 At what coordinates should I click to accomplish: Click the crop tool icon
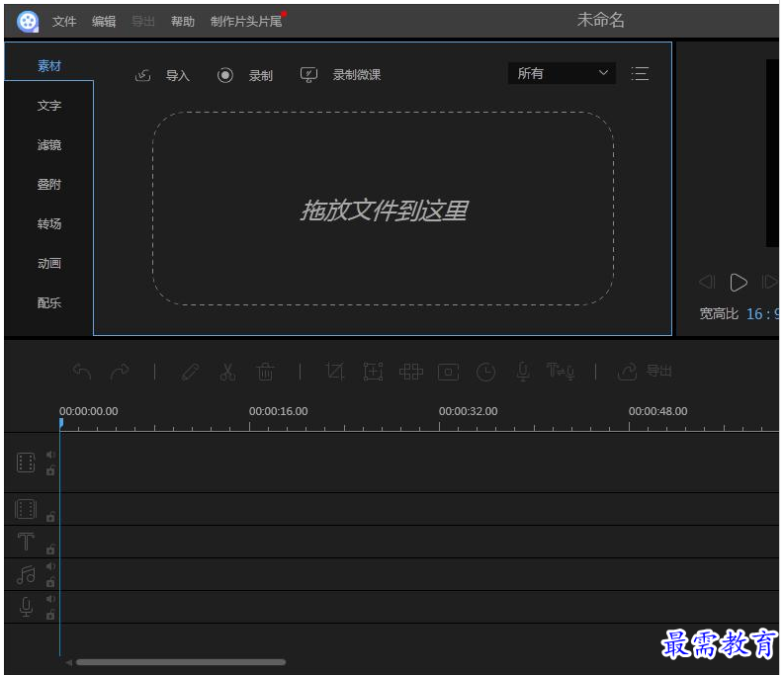(335, 372)
